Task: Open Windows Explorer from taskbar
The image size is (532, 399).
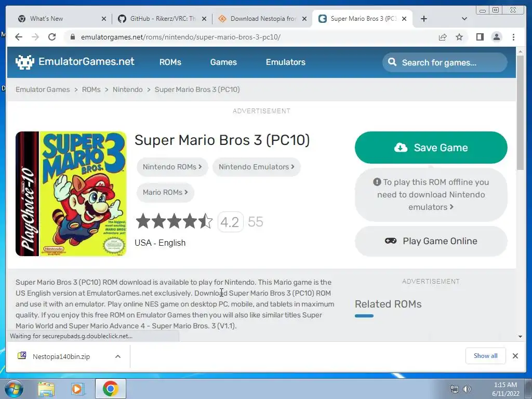Action: pos(46,389)
